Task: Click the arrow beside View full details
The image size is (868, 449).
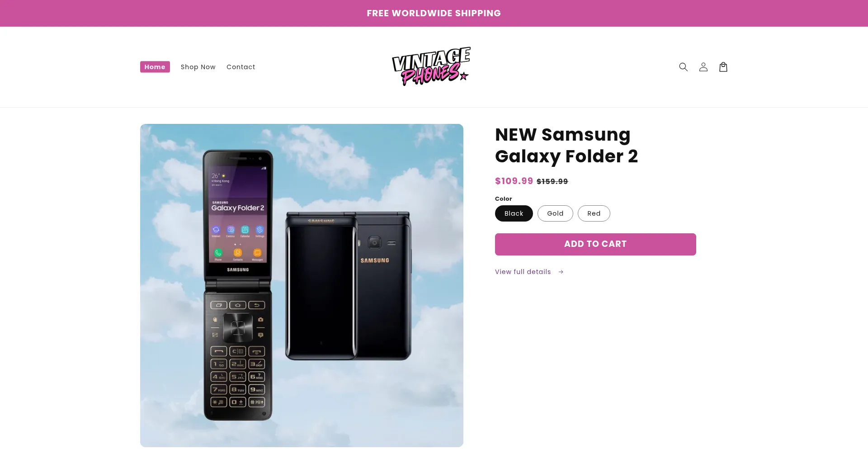Action: pyautogui.click(x=561, y=272)
